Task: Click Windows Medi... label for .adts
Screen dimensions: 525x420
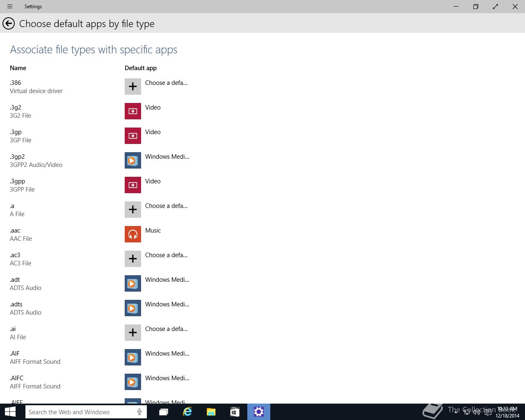Action: [x=167, y=304]
